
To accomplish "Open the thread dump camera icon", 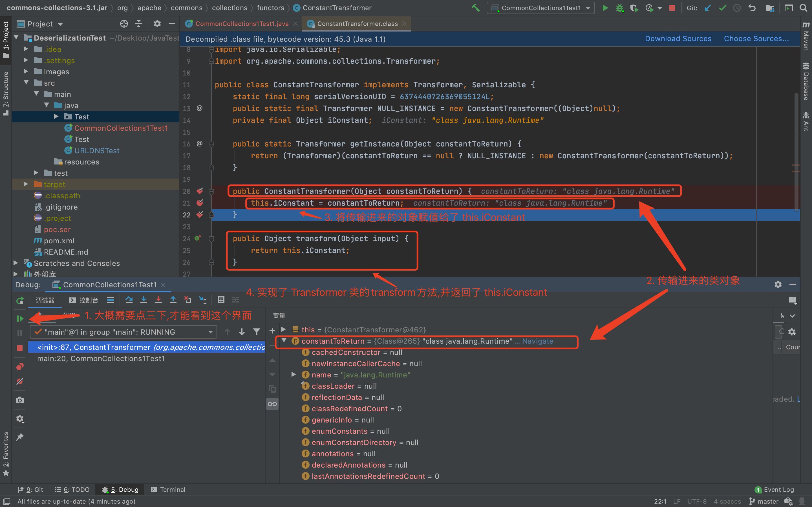I will 20,400.
